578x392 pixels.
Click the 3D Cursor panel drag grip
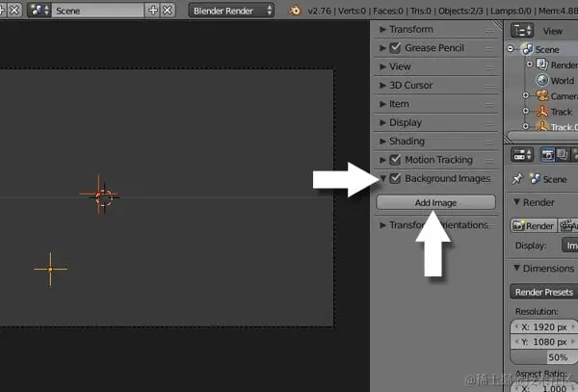(x=489, y=87)
